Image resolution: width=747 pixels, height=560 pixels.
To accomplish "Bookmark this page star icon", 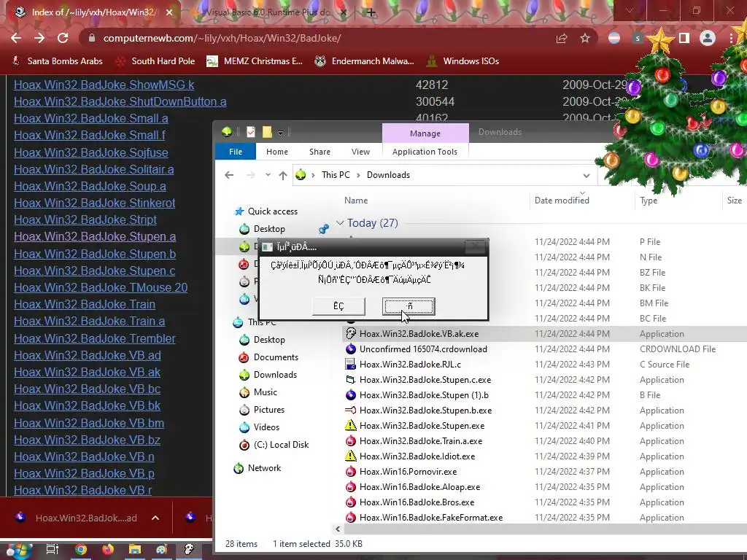I will [585, 38].
